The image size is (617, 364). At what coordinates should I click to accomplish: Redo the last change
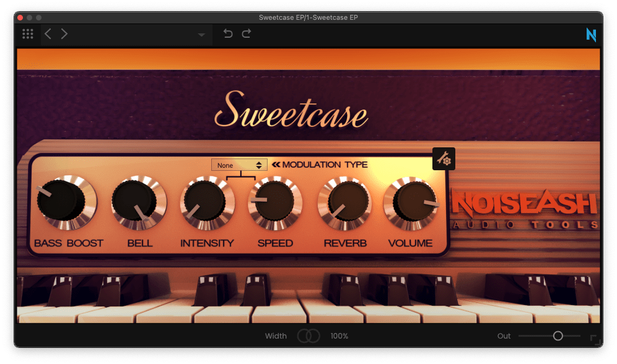click(247, 33)
